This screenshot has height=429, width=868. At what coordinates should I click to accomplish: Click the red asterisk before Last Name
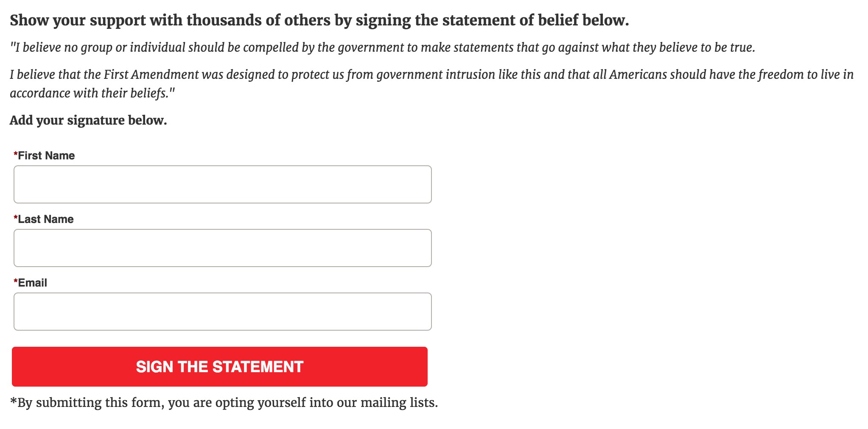(x=16, y=218)
